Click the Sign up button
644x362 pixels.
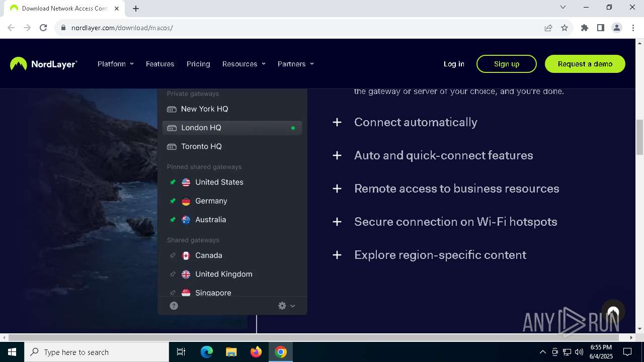(x=507, y=64)
